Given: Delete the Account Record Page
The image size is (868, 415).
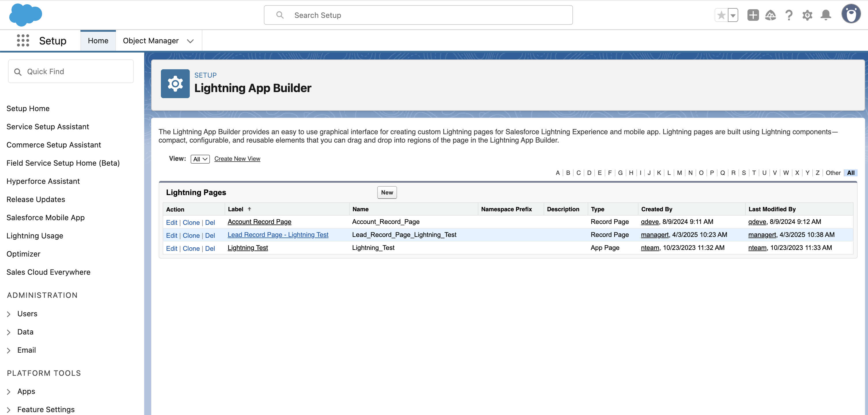Looking at the screenshot, I should point(210,223).
